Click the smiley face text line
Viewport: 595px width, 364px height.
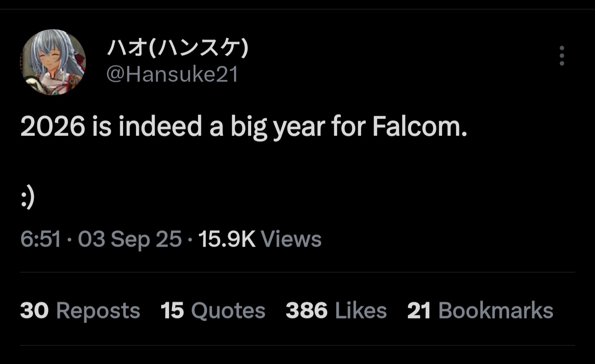27,198
